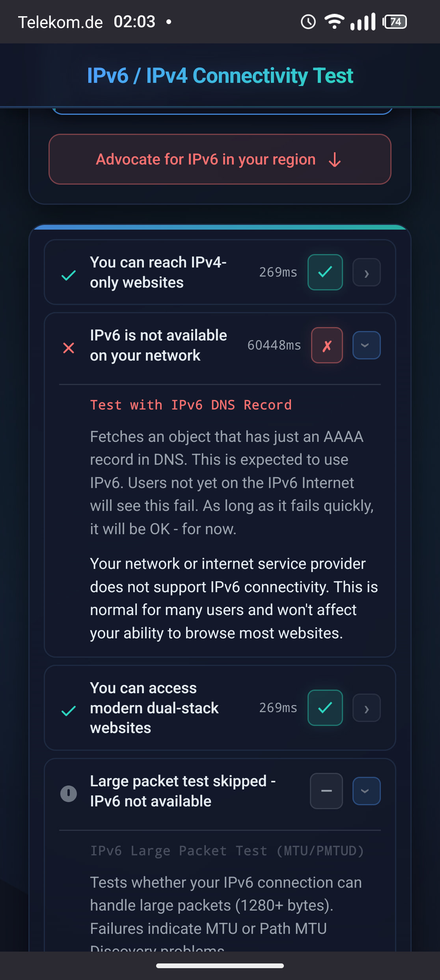Image resolution: width=440 pixels, height=980 pixels.
Task: Click the green checkmark badge for dual-stack test
Action: 325,708
